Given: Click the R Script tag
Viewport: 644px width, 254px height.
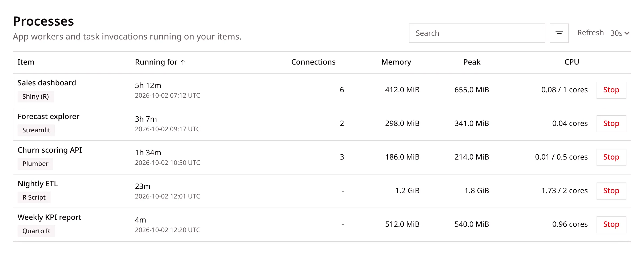Looking at the screenshot, I should point(34,197).
